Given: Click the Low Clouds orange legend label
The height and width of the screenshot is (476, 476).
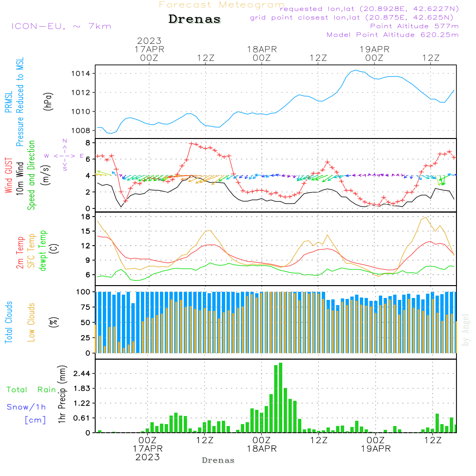Looking at the screenshot, I should [x=31, y=322].
